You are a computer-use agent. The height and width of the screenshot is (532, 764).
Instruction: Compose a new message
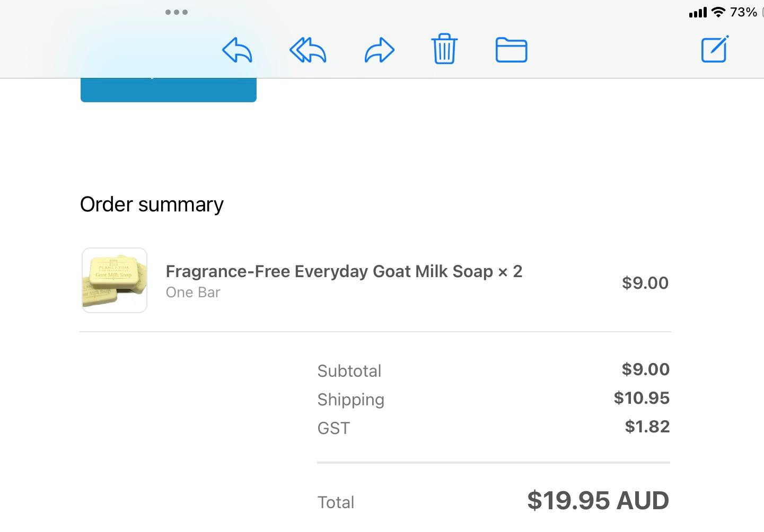click(715, 49)
